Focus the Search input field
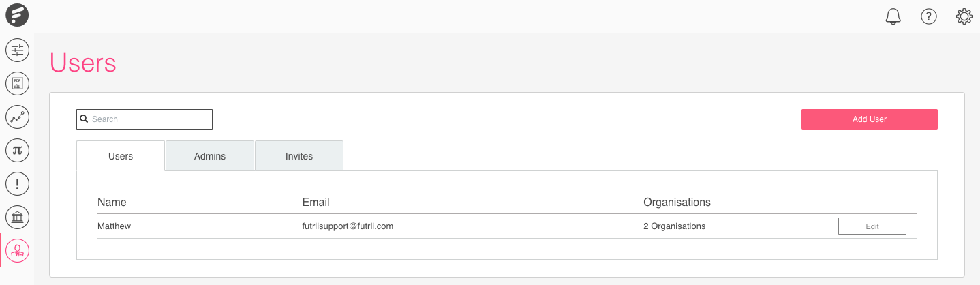The width and height of the screenshot is (980, 285). (144, 119)
